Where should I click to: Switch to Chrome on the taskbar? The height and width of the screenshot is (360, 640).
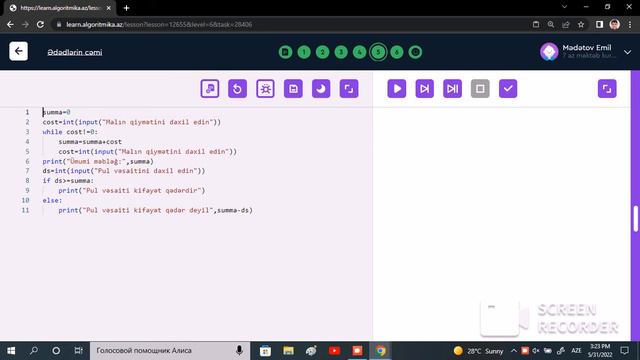380,351
